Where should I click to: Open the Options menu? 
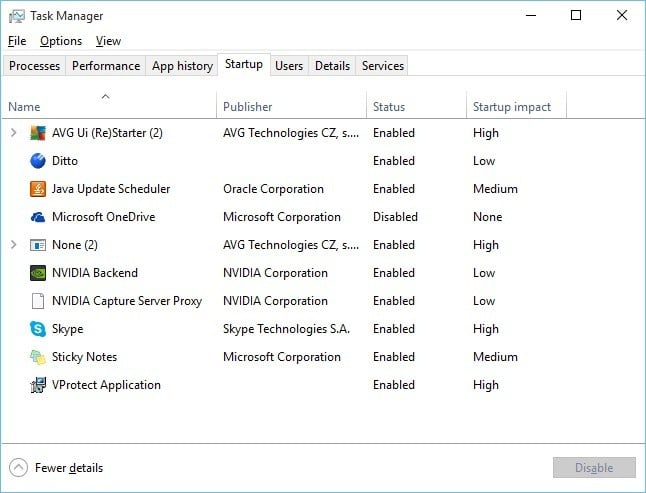coord(61,41)
